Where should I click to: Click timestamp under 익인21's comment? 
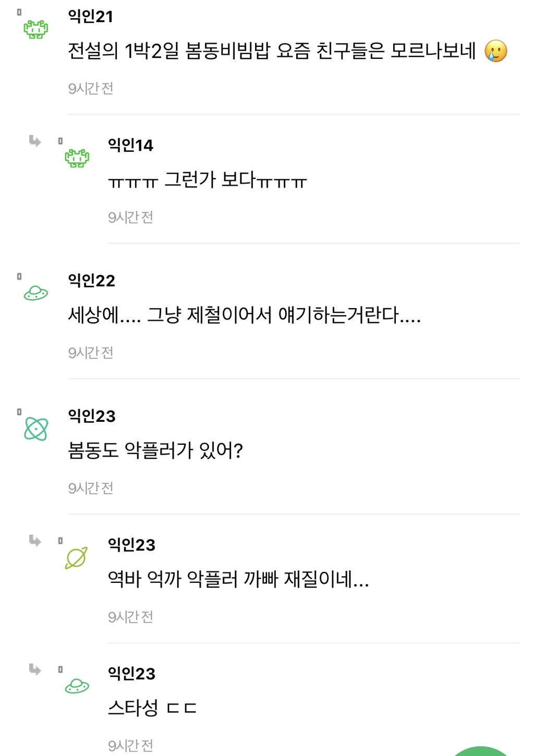click(91, 89)
